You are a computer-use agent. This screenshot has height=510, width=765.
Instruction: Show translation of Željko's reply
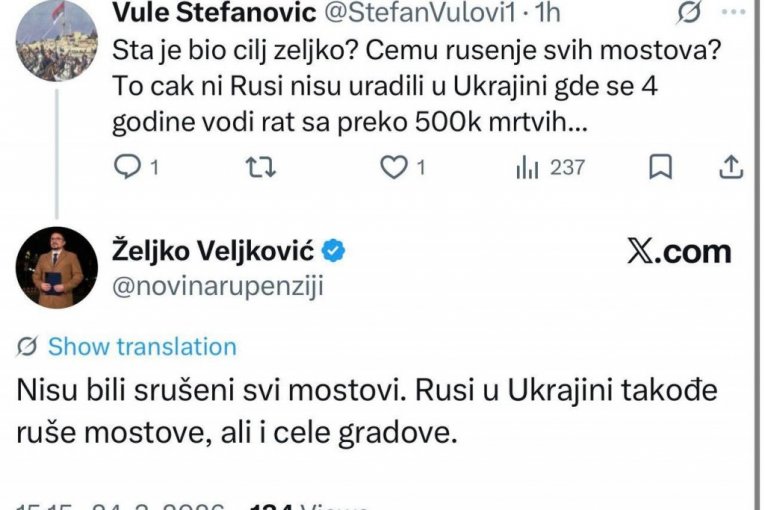point(142,347)
